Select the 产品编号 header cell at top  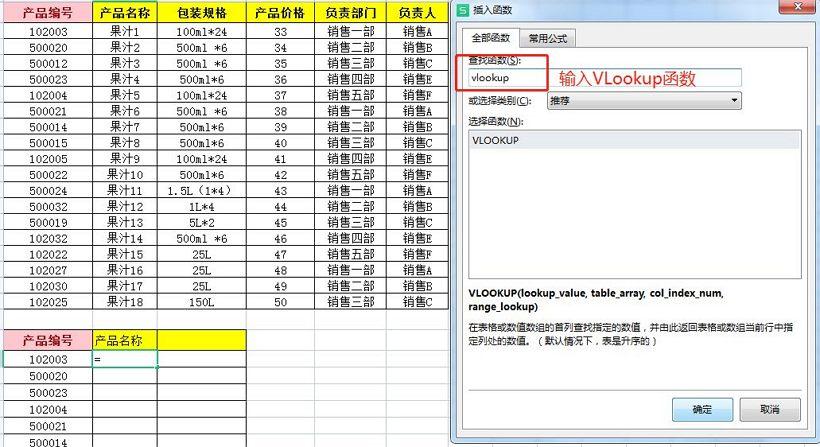point(48,13)
